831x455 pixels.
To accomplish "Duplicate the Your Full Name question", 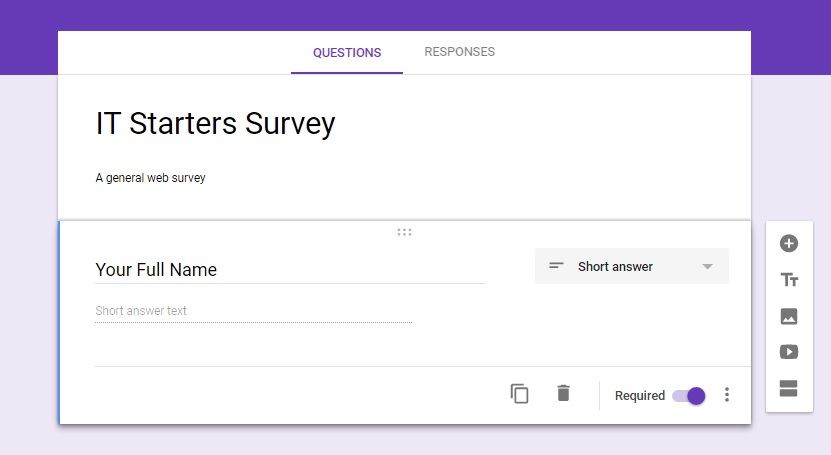I will click(x=519, y=394).
